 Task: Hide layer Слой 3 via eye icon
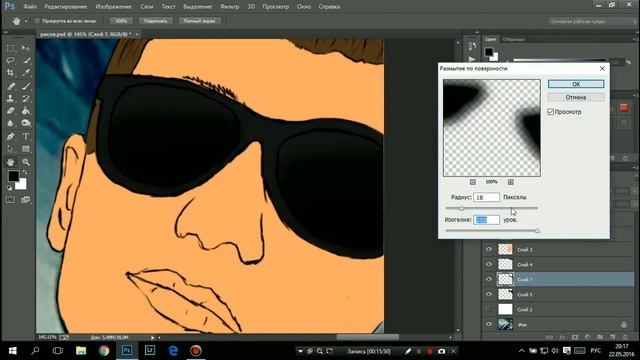(x=489, y=249)
